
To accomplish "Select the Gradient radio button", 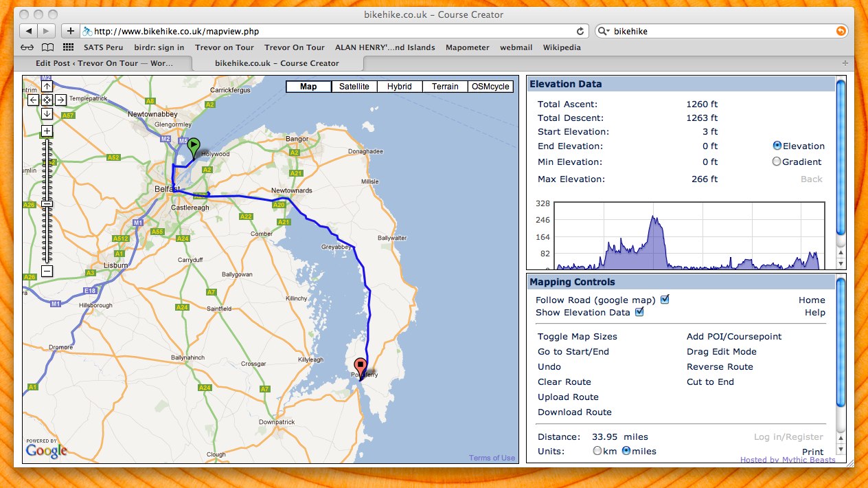I will 777,162.
